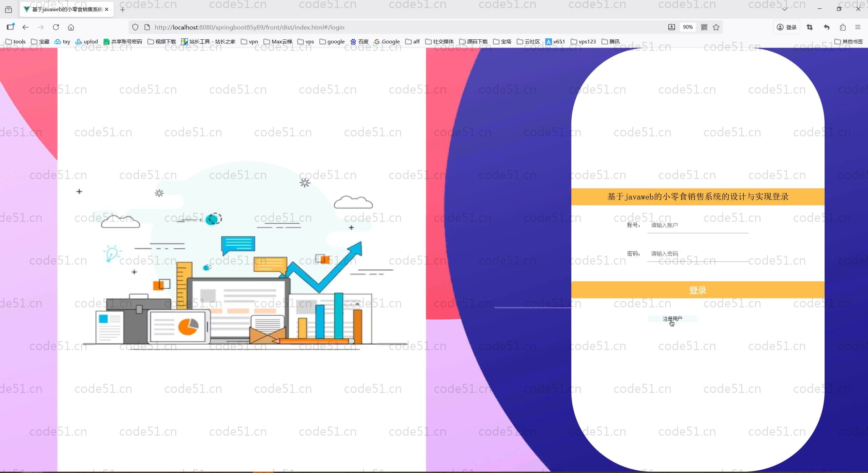
Task: Click the shield tracking protection icon
Action: pyautogui.click(x=135, y=27)
